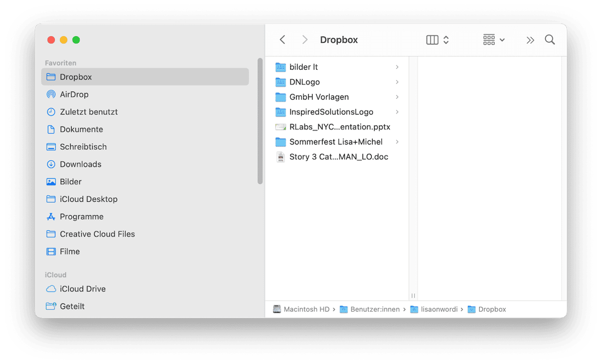This screenshot has height=364, width=602.
Task: Open the group-by options dropdown
Action: [494, 40]
